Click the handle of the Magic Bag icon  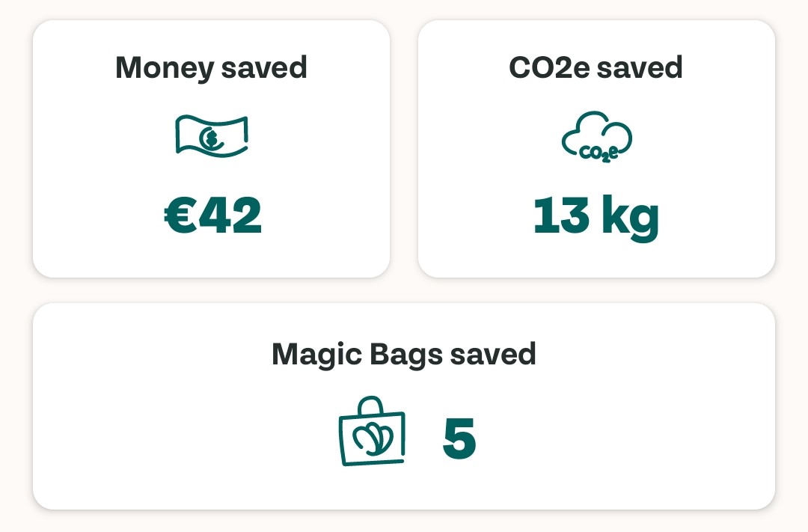[x=371, y=405]
